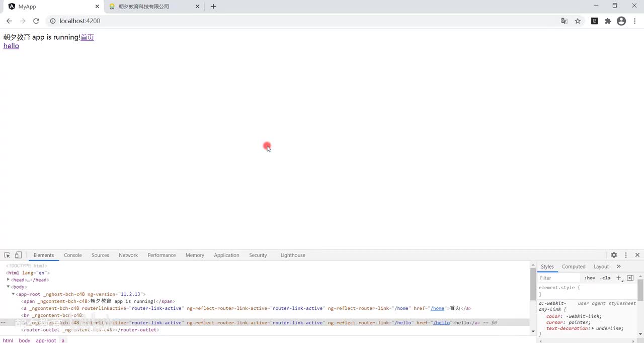The width and height of the screenshot is (644, 343).
Task: Expand the text-decoration property triangle
Action: [593, 328]
